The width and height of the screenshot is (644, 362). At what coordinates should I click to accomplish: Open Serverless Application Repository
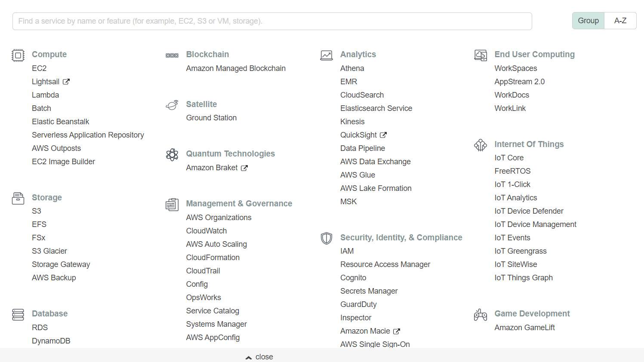tap(88, 135)
